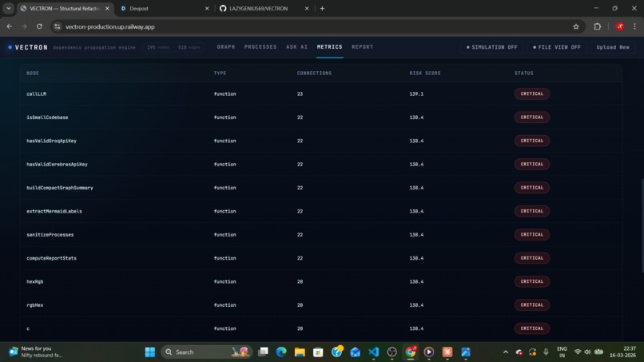Switch to the LAZYGENIUS69/VECTRON GitHub tab

click(x=264, y=8)
